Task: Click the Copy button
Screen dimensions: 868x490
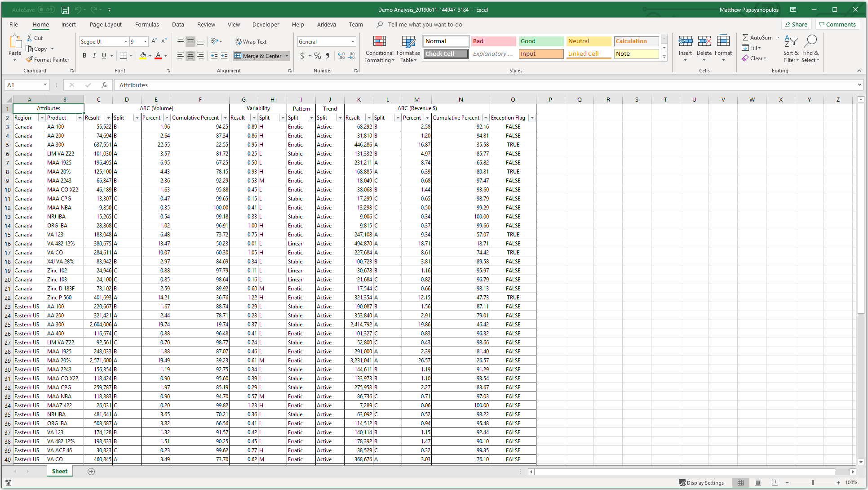Action: tap(36, 49)
